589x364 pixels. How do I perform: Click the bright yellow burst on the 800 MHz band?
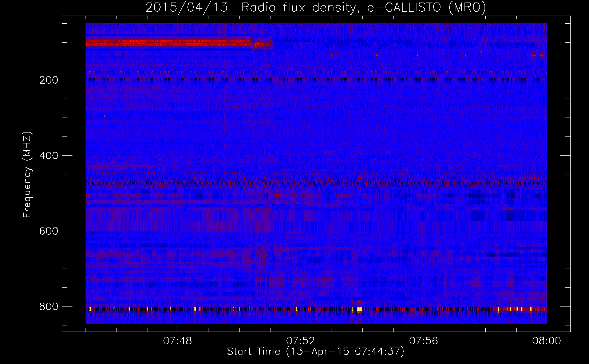pyautogui.click(x=360, y=309)
